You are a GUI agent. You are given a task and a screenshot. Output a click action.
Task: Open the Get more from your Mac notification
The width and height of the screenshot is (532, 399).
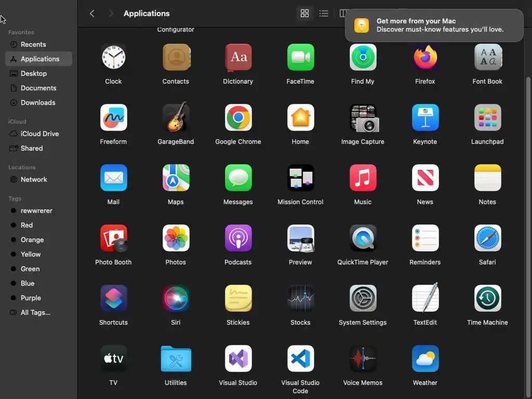434,25
